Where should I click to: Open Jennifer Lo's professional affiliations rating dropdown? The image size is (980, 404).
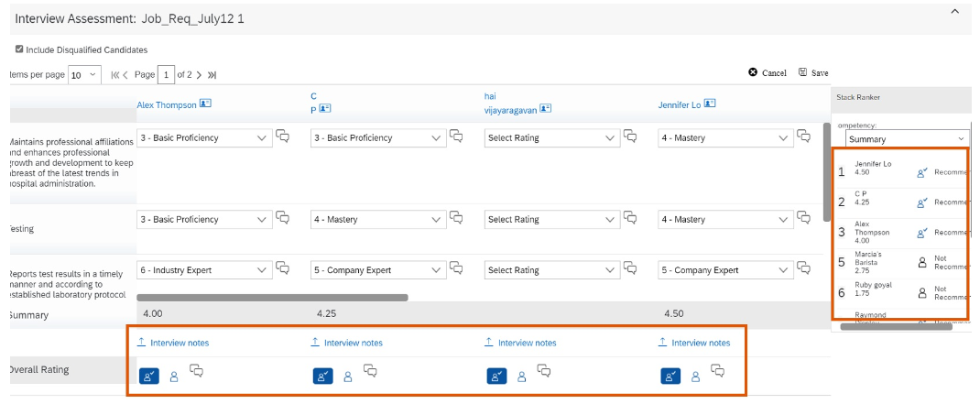coord(726,138)
